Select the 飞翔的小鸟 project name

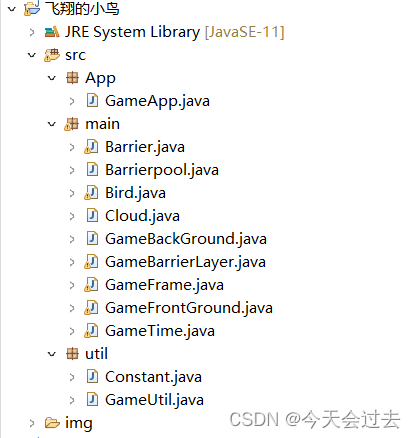point(82,8)
